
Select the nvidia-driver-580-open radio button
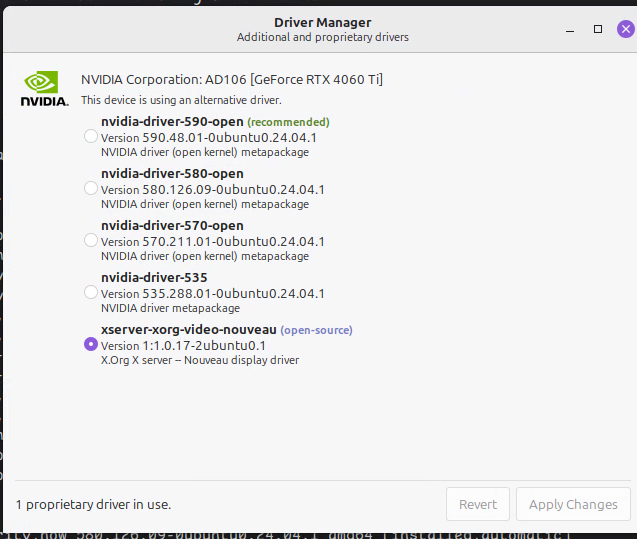point(91,188)
